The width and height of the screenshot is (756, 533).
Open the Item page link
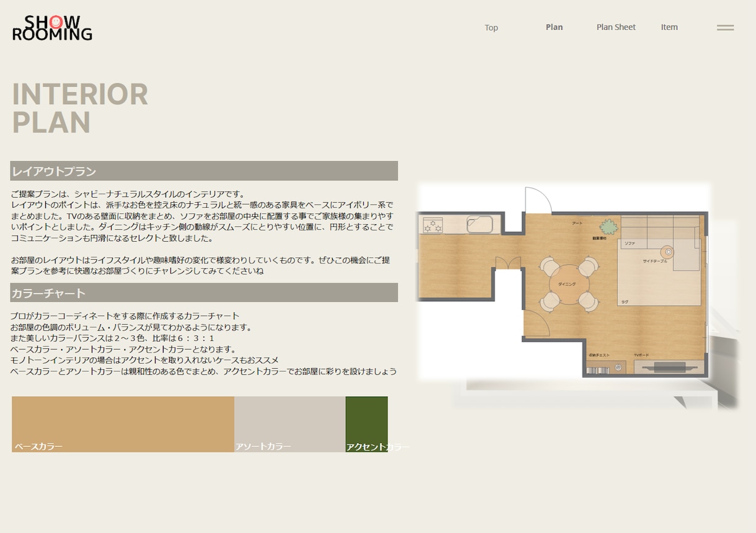point(669,27)
